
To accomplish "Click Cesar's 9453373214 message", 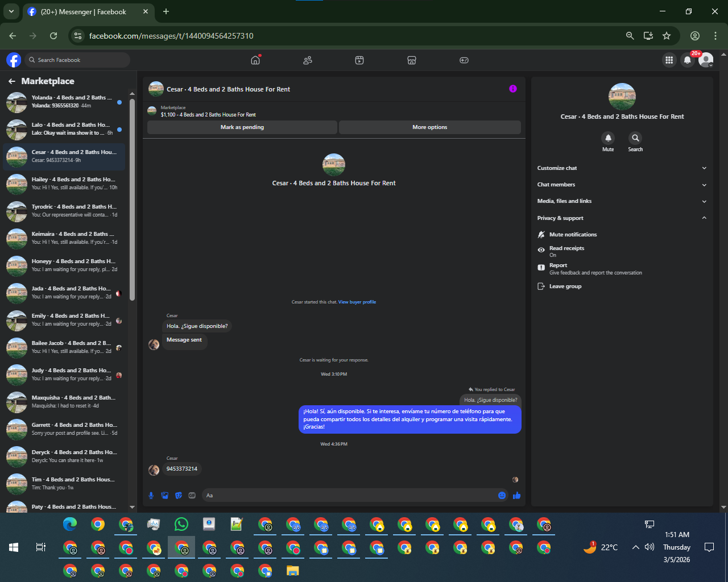I will (x=182, y=469).
